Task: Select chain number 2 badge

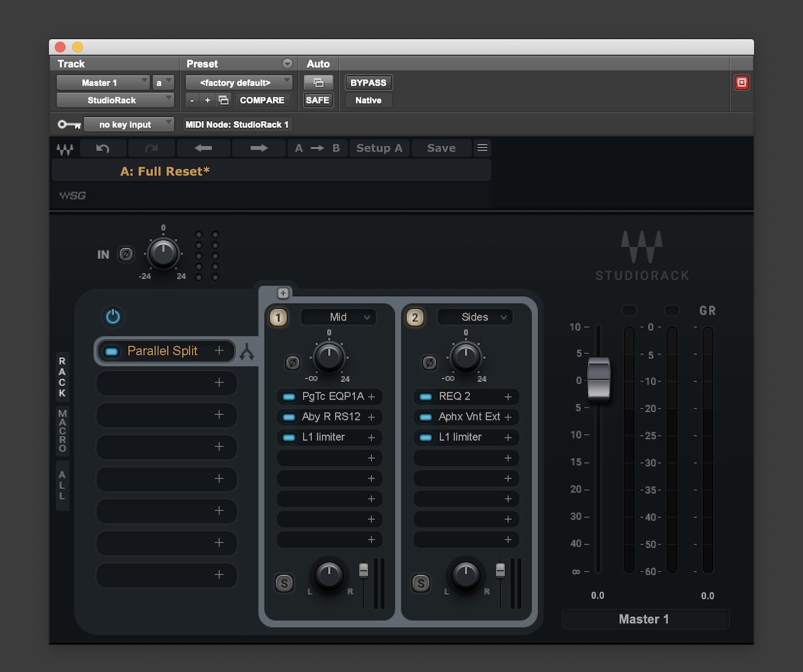Action: [415, 317]
